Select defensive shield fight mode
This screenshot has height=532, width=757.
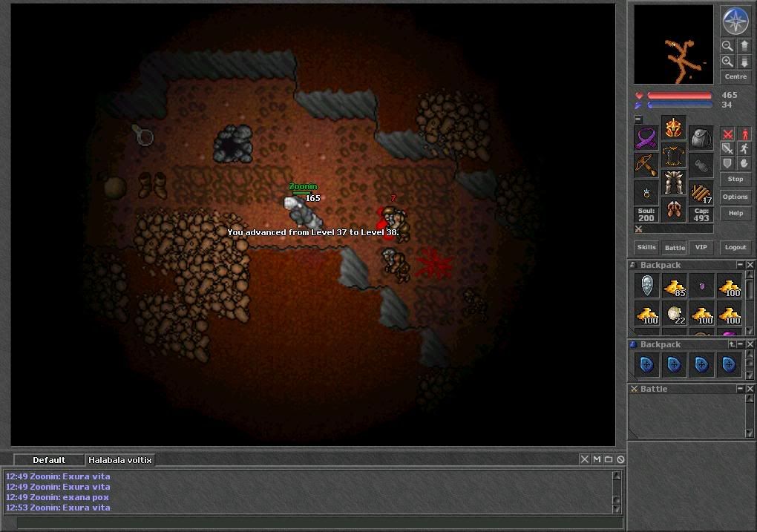(727, 164)
